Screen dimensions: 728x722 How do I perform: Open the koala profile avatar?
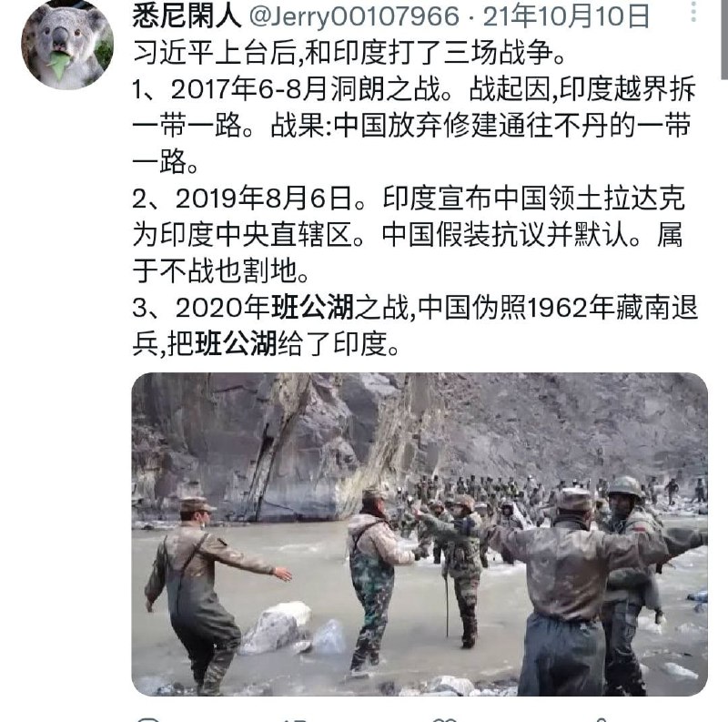tap(67, 44)
